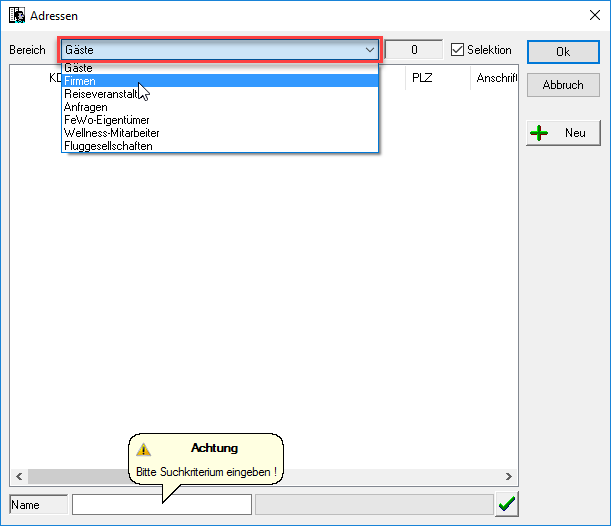Click the green checkmark search confirm icon

coord(507,505)
